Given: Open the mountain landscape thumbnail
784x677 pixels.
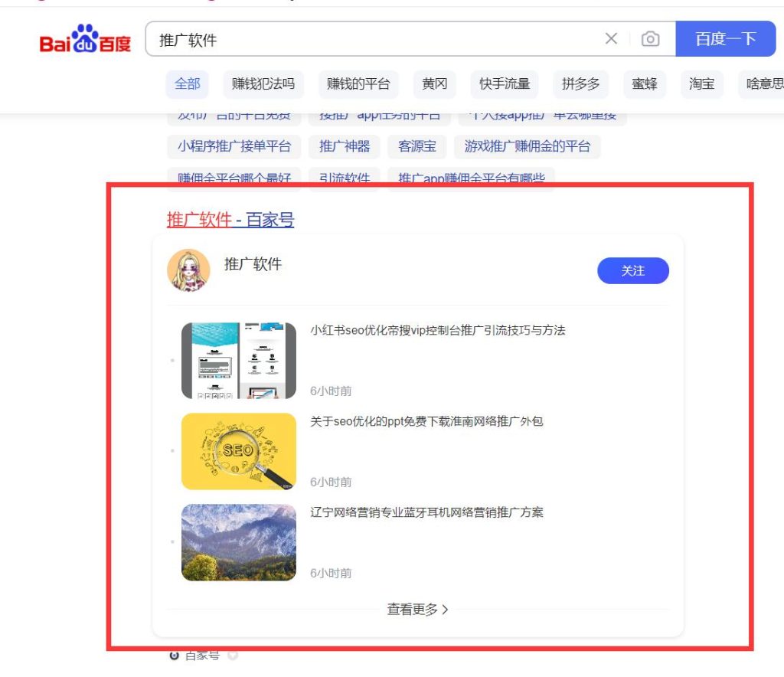Looking at the screenshot, I should [239, 542].
